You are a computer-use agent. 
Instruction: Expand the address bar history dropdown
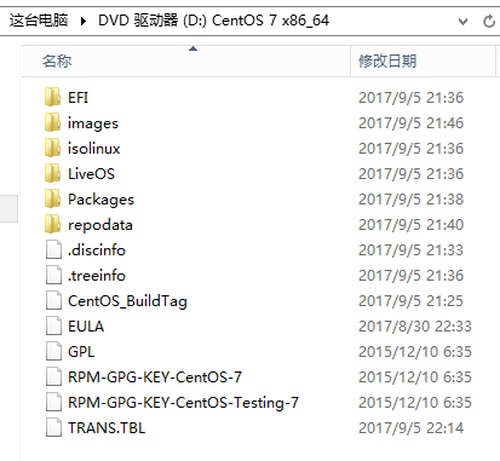(x=463, y=22)
